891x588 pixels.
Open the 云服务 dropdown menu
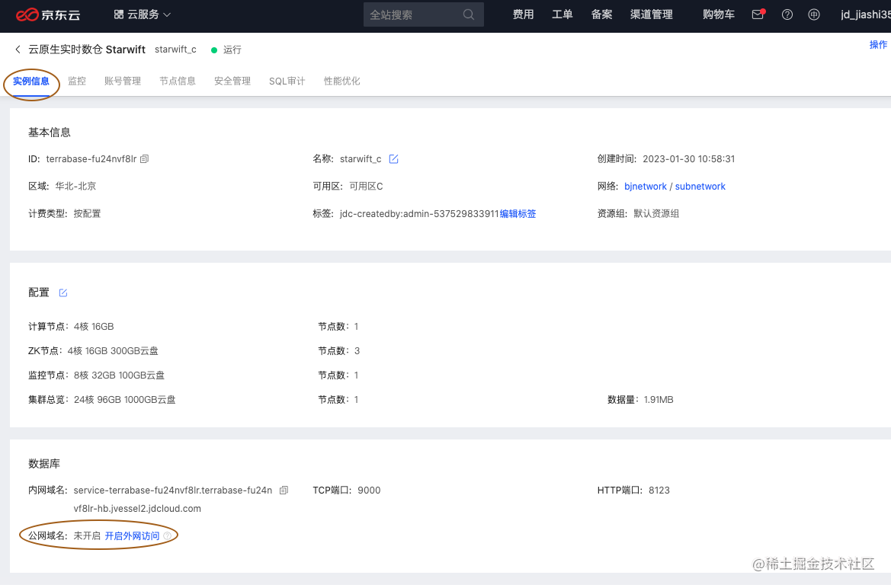142,14
